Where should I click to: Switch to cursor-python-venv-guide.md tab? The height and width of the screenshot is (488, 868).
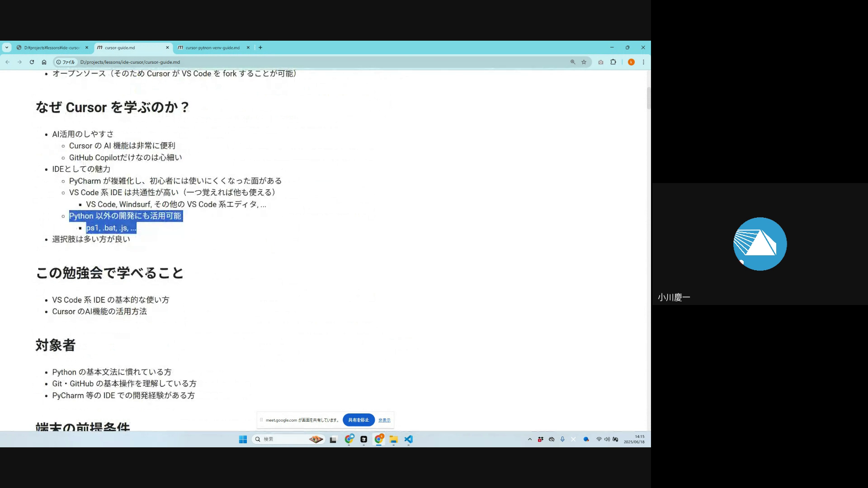(x=212, y=47)
